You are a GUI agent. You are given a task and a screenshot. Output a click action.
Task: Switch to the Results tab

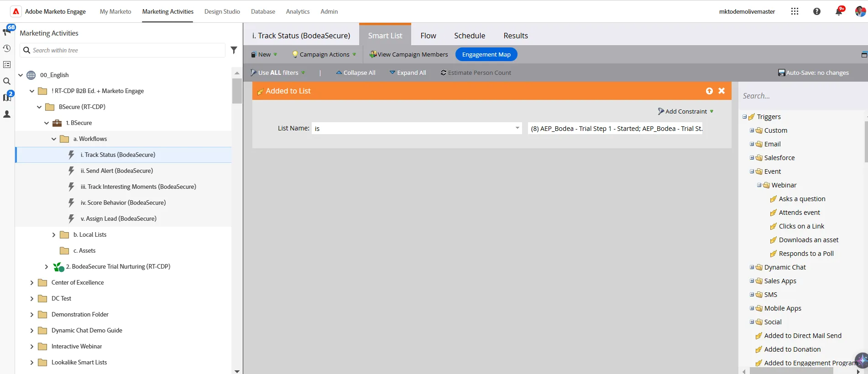516,36
